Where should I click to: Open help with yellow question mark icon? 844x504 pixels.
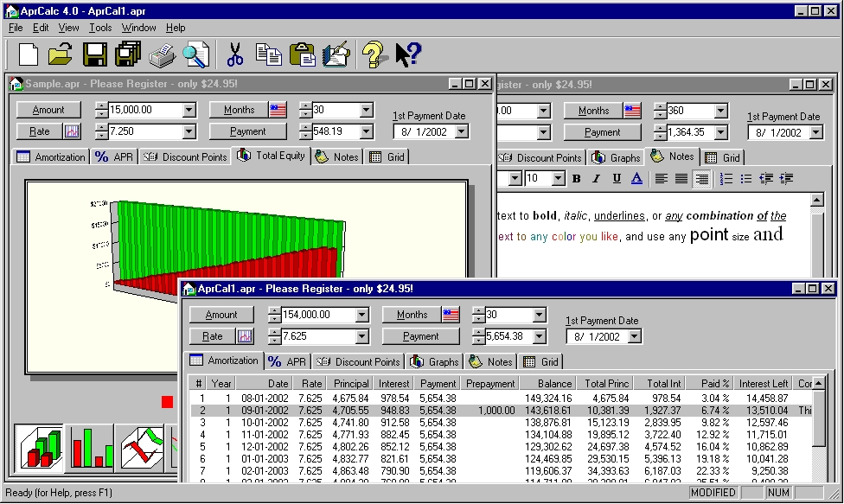pyautogui.click(x=374, y=54)
